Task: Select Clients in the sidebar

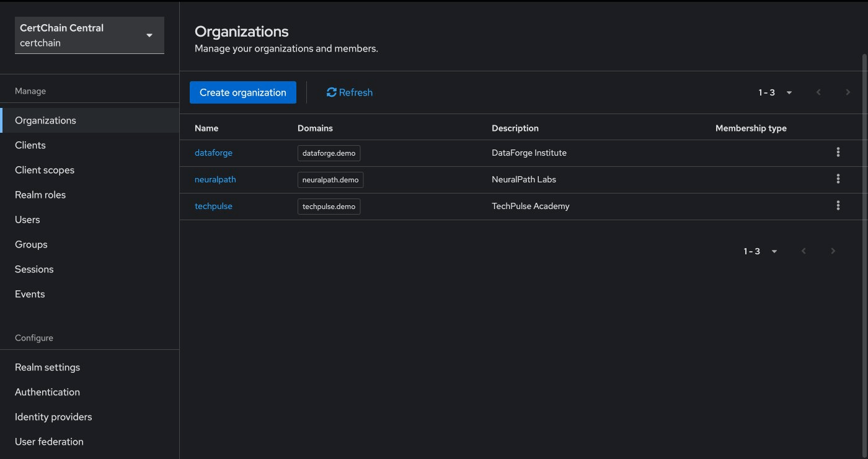Action: (x=30, y=145)
